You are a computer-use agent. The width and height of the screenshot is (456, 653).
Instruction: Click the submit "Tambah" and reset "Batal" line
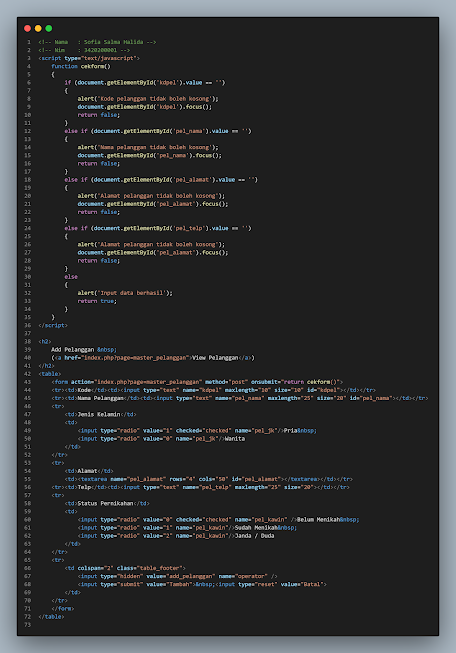(x=202, y=584)
